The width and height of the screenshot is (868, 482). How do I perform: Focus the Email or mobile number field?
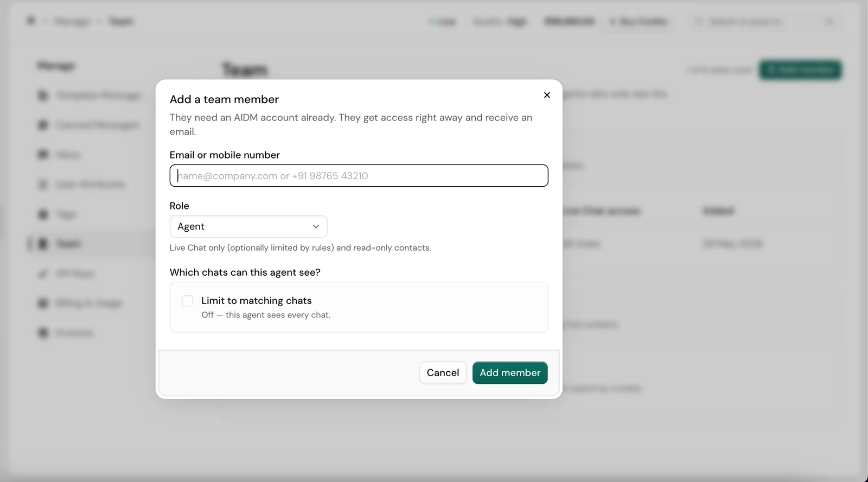[x=359, y=176]
